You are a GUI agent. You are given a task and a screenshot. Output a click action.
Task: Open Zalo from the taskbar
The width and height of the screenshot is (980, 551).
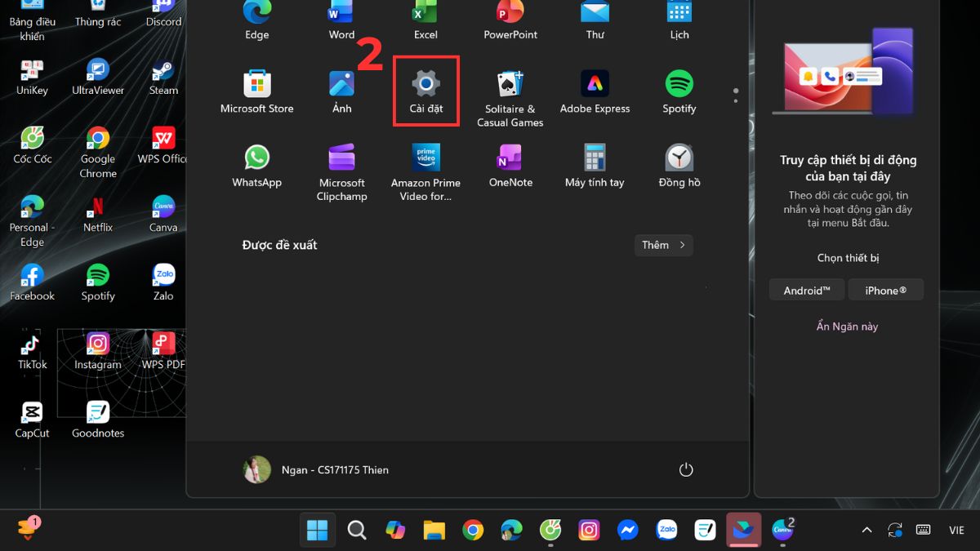[666, 530]
